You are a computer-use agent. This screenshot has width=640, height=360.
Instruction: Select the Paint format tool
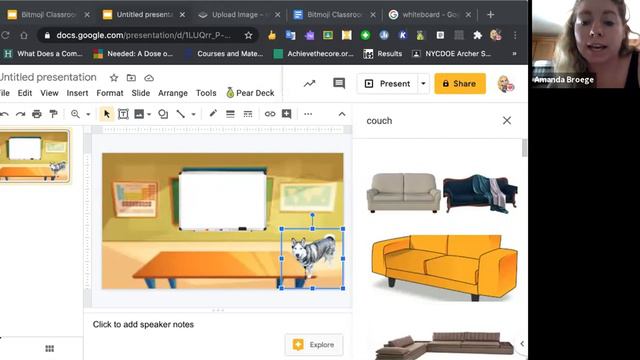click(x=53, y=114)
